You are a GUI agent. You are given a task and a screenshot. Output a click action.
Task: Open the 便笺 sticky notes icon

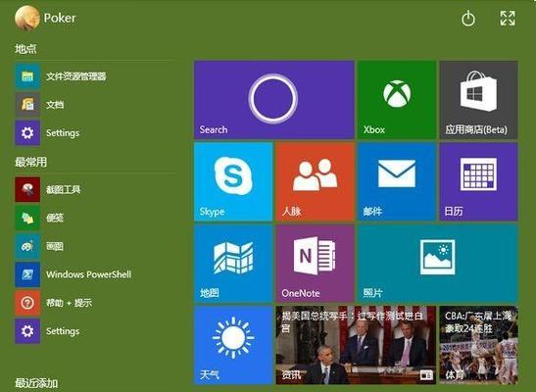(x=27, y=218)
